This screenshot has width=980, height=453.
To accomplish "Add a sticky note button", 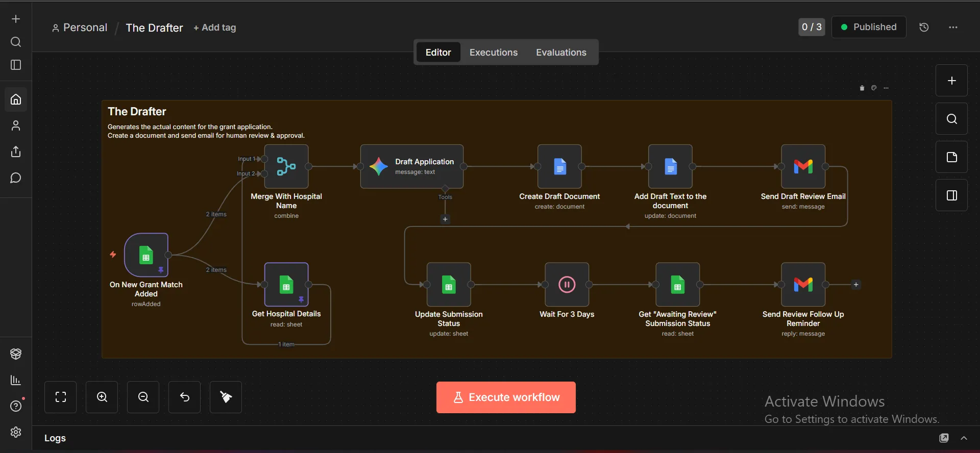I will pyautogui.click(x=951, y=157).
